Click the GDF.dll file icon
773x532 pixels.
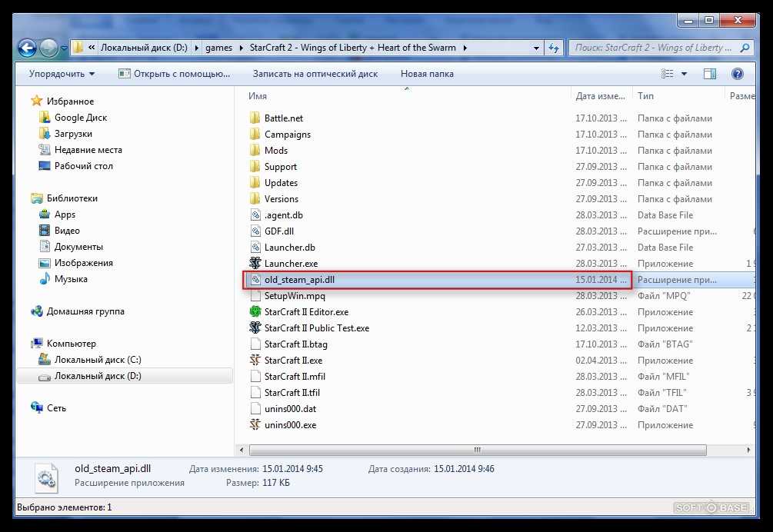coord(255,231)
